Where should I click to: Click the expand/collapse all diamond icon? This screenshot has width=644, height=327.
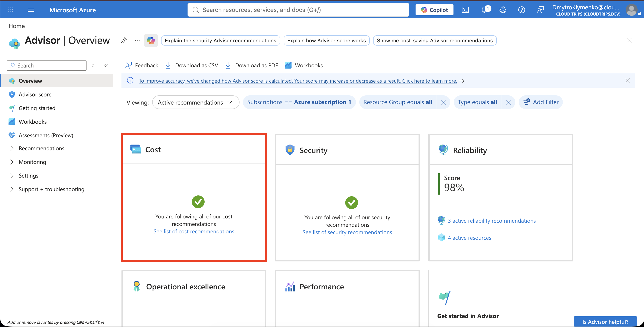[x=93, y=65]
